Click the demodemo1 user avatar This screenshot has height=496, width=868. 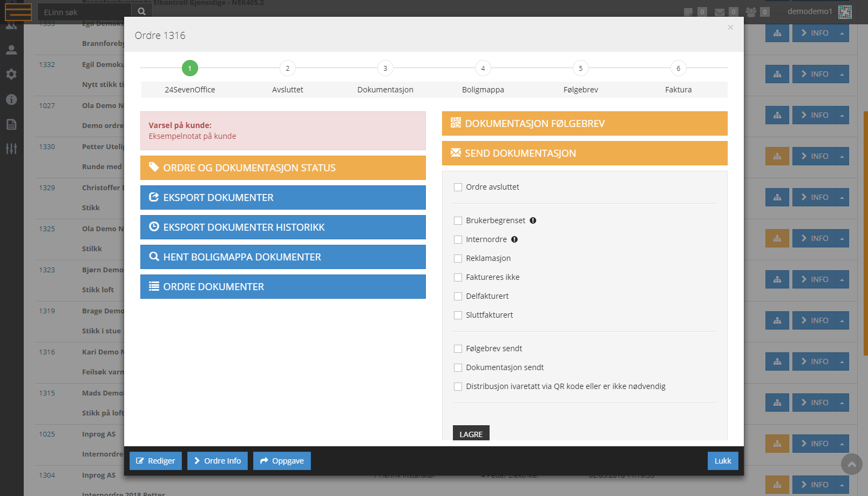(x=845, y=12)
